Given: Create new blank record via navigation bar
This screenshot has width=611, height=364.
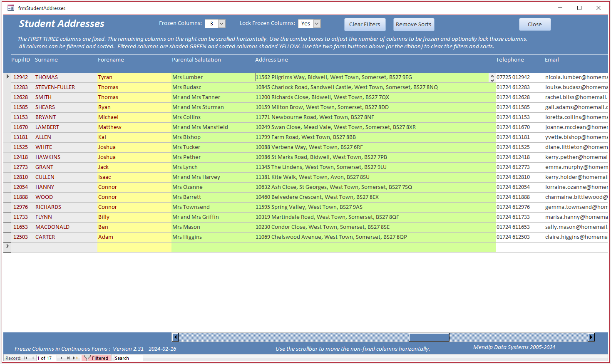Looking at the screenshot, I should [x=76, y=358].
